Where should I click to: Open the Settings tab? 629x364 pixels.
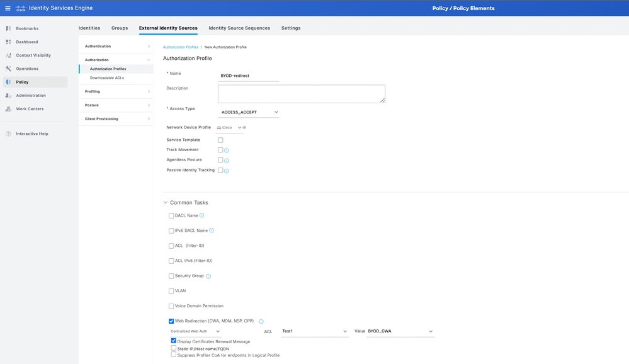tap(291, 28)
